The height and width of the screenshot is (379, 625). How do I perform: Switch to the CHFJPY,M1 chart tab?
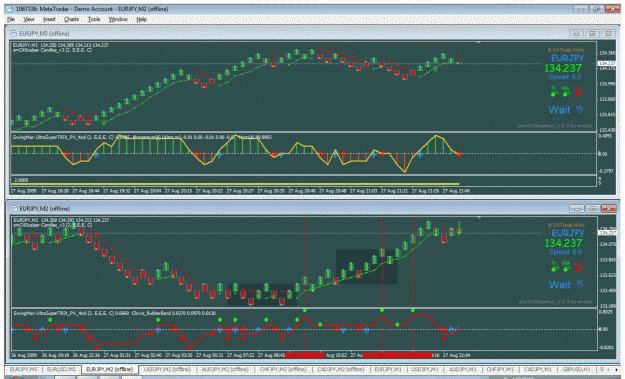pyautogui.click(x=500, y=370)
